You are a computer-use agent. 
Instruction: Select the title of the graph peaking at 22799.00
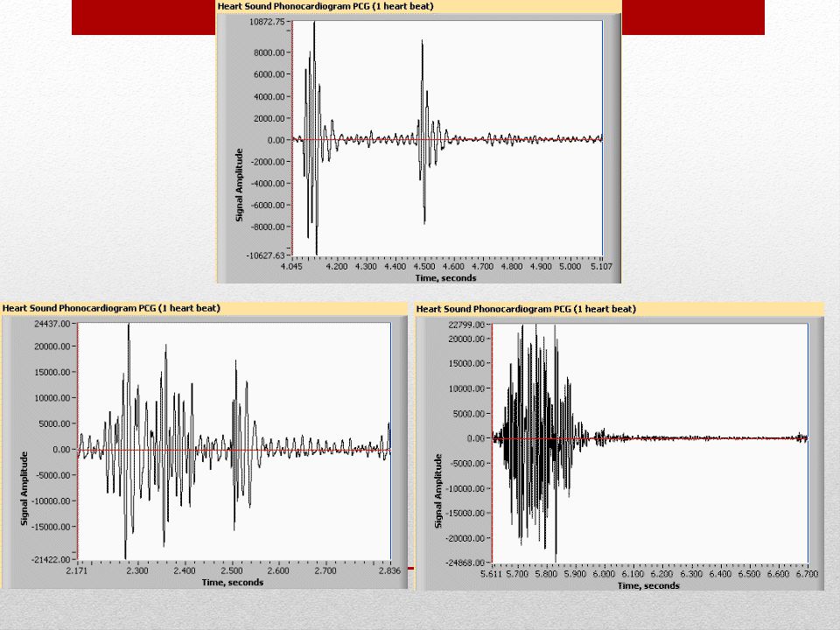click(x=526, y=309)
